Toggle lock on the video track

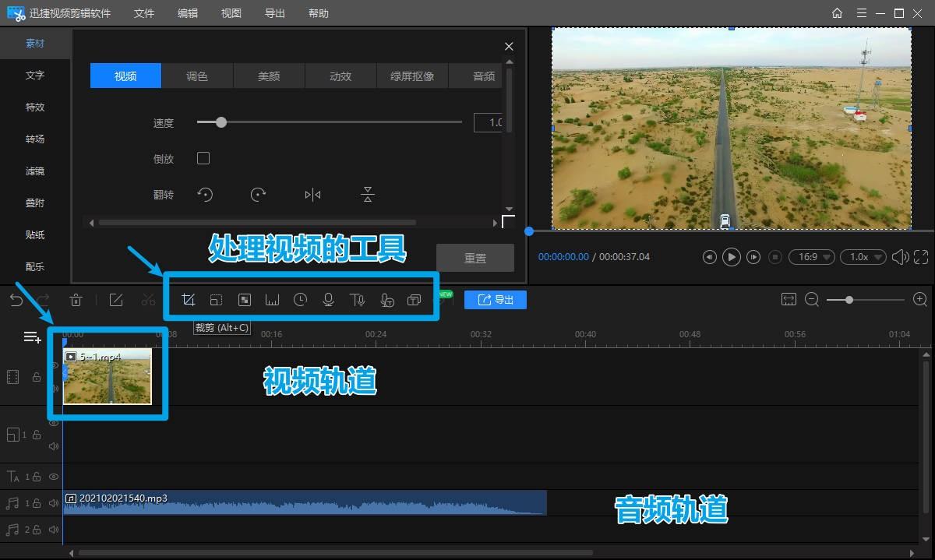pyautogui.click(x=37, y=377)
